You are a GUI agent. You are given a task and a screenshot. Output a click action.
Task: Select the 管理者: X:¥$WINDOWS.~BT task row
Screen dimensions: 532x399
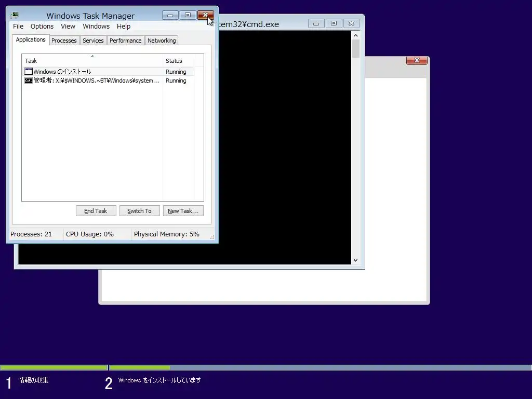108,81
